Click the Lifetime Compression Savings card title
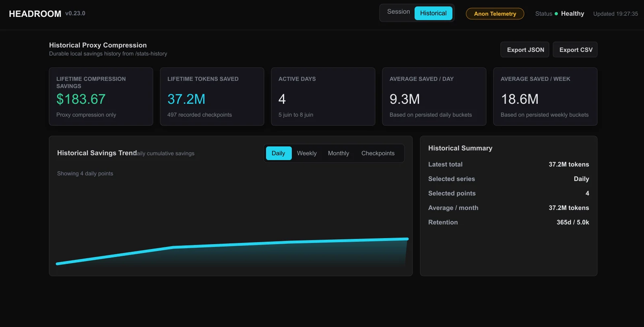644x327 pixels. coord(91,82)
